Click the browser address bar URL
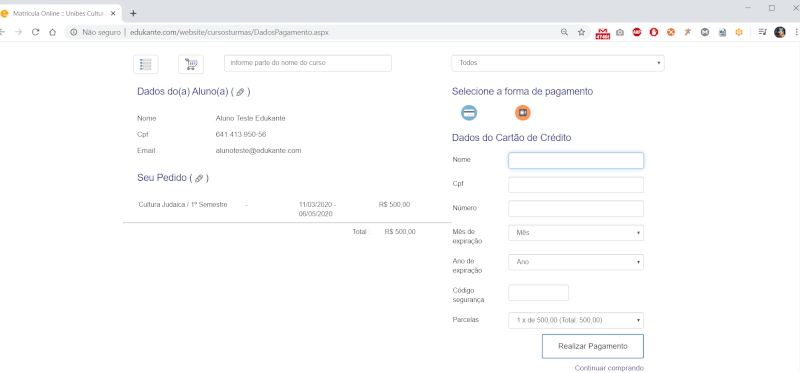This screenshot has width=800, height=373. [230, 32]
